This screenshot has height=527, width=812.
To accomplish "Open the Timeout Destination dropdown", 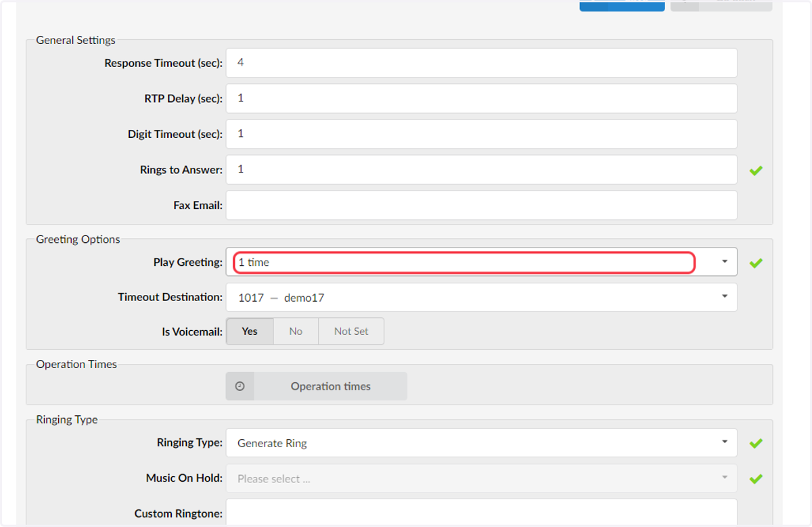I will (481, 297).
